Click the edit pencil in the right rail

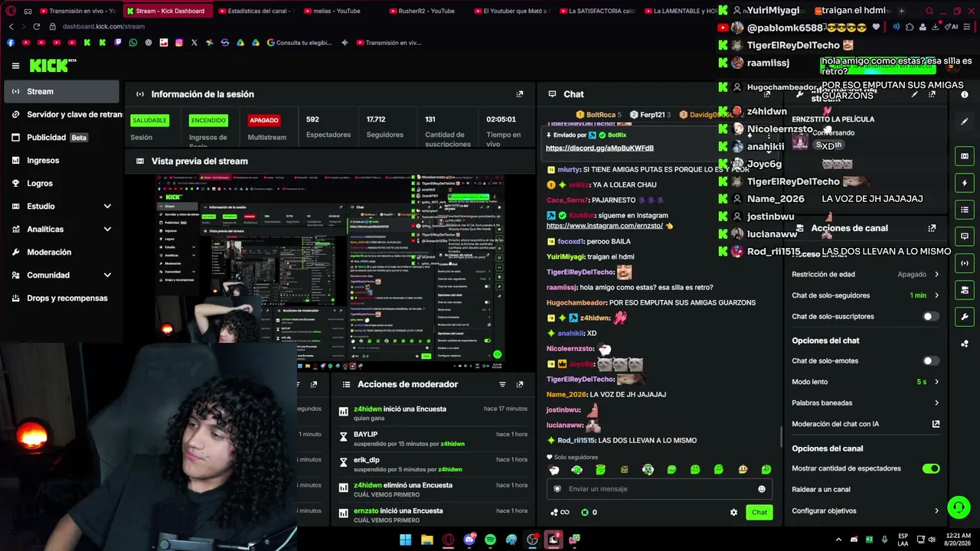click(x=965, y=121)
